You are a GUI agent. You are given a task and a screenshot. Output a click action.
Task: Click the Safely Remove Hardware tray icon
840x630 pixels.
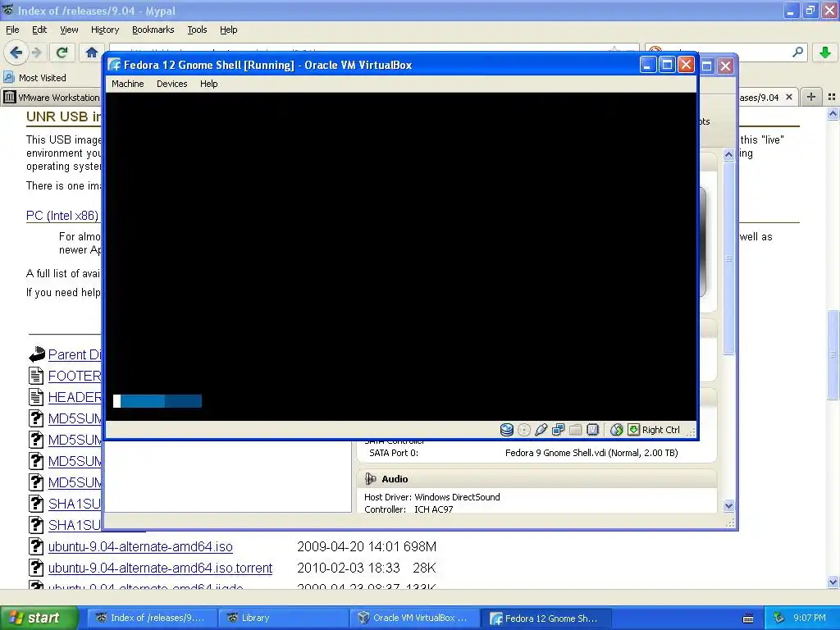tap(779, 618)
